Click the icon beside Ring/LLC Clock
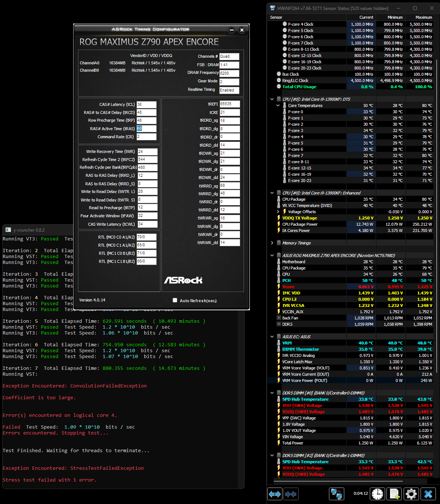Screen dimensions: 440x504 [279, 81]
